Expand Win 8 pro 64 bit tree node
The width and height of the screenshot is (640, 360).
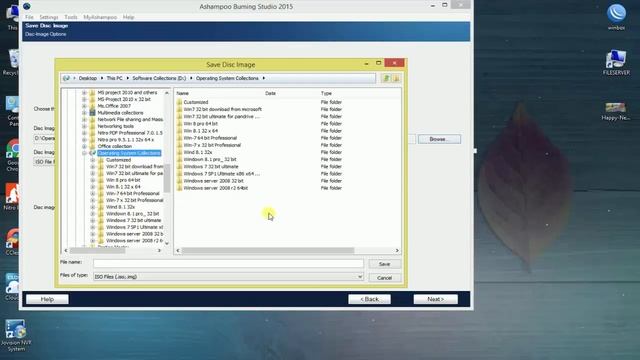93,180
